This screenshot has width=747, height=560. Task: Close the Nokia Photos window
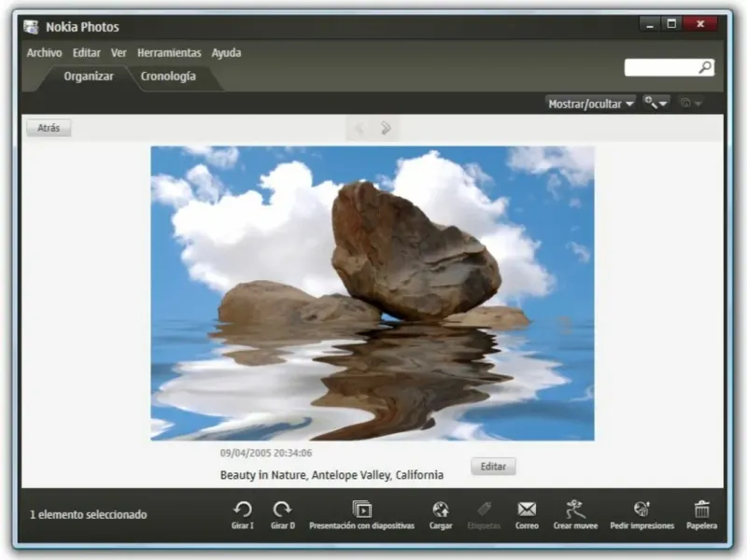click(699, 24)
